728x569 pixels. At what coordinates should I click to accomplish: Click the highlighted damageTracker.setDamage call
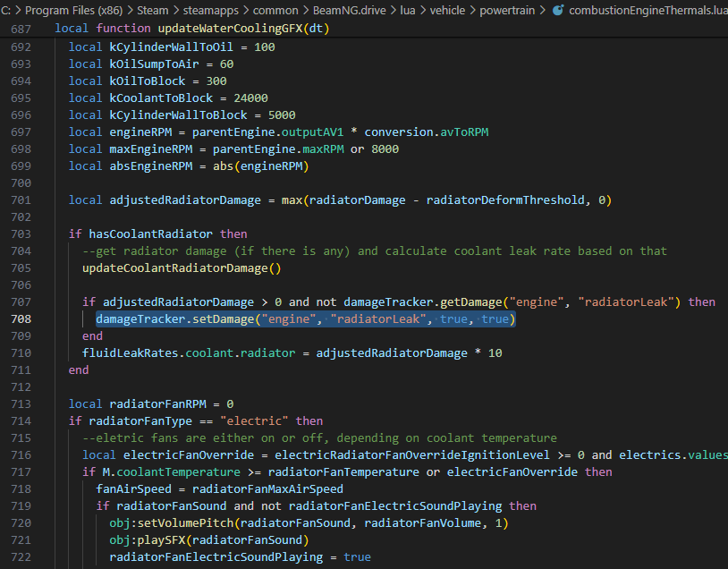pyautogui.click(x=306, y=319)
